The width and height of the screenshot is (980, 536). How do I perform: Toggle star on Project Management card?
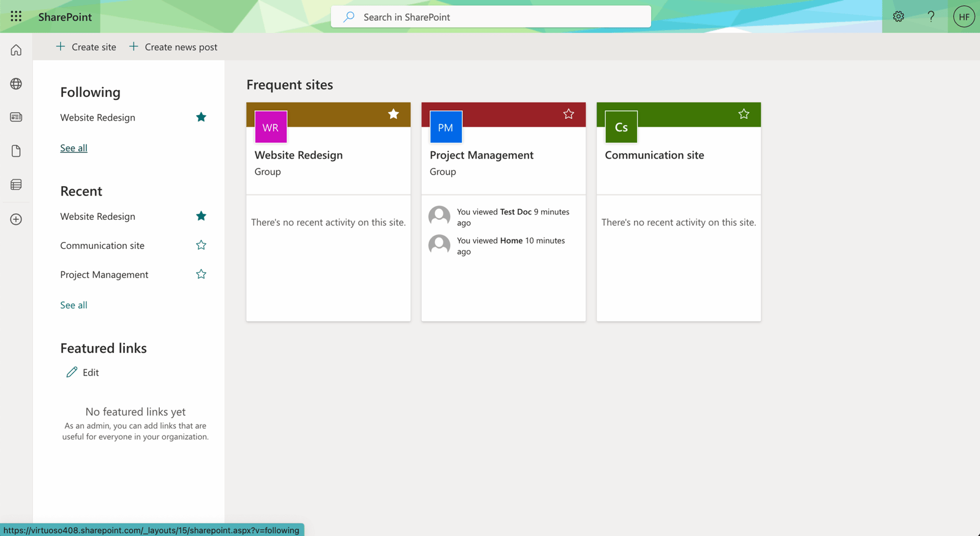[568, 114]
